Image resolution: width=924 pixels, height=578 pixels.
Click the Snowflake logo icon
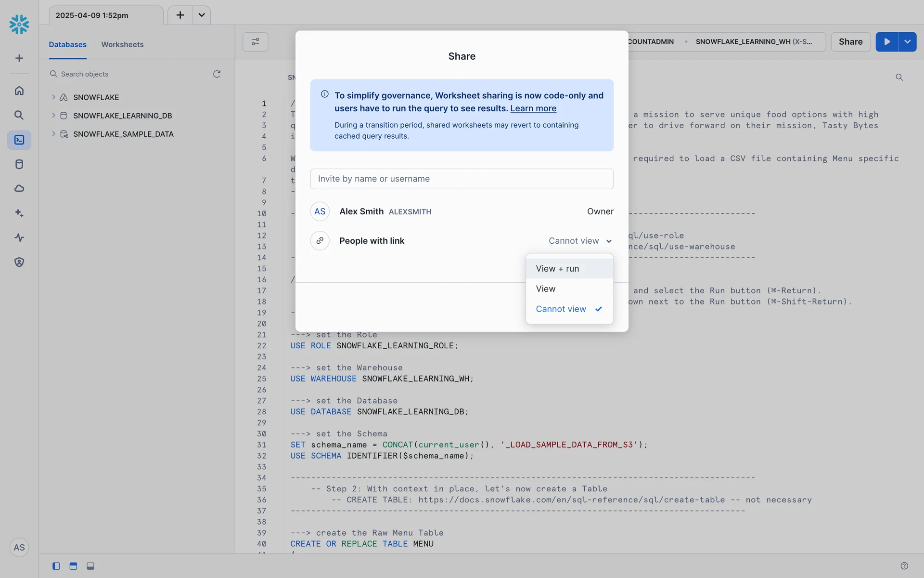coord(19,24)
